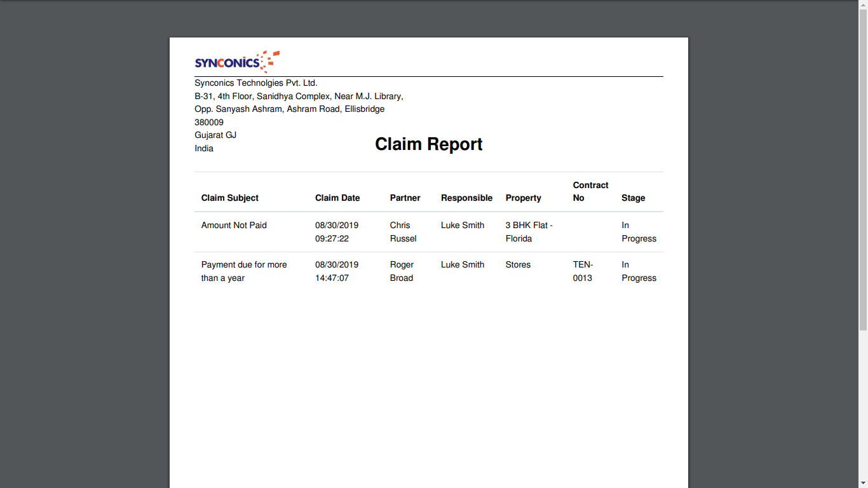Click the Claim Subject column header
The image size is (868, 488).
pos(229,198)
